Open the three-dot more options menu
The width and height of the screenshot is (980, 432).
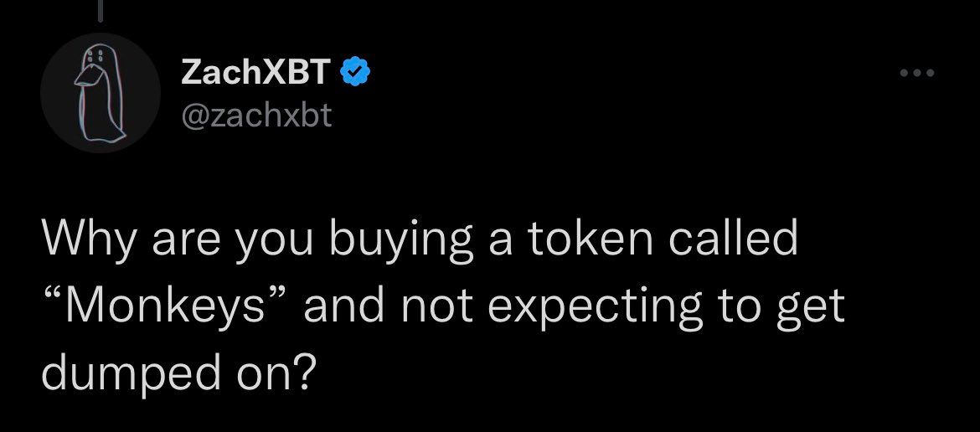tap(915, 74)
